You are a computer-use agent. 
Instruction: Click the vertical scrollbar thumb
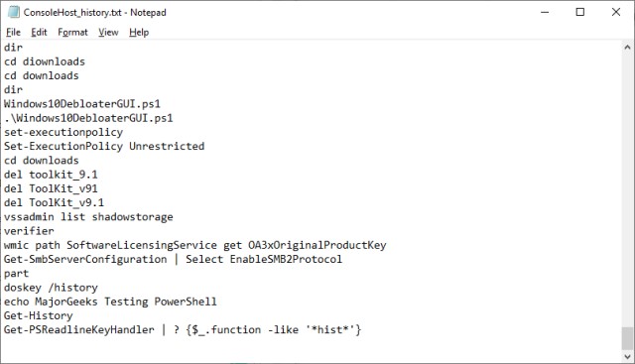(x=627, y=338)
